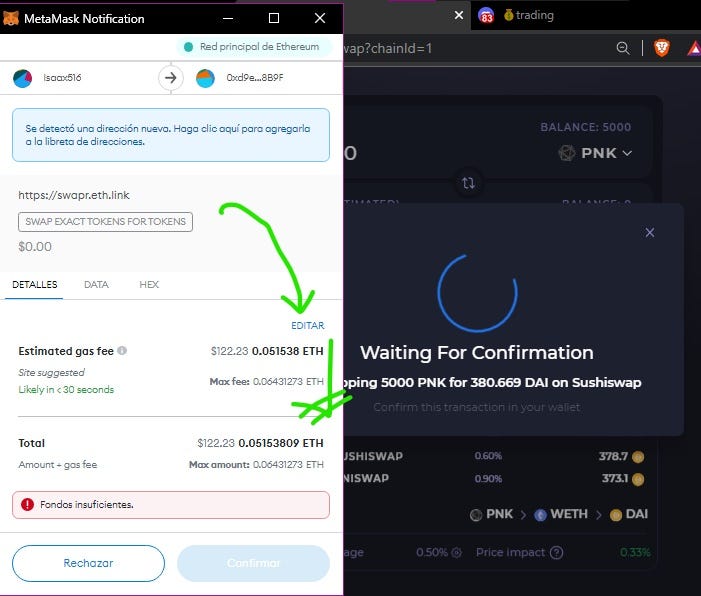Click the slippage settings gear icon

pyautogui.click(x=456, y=553)
